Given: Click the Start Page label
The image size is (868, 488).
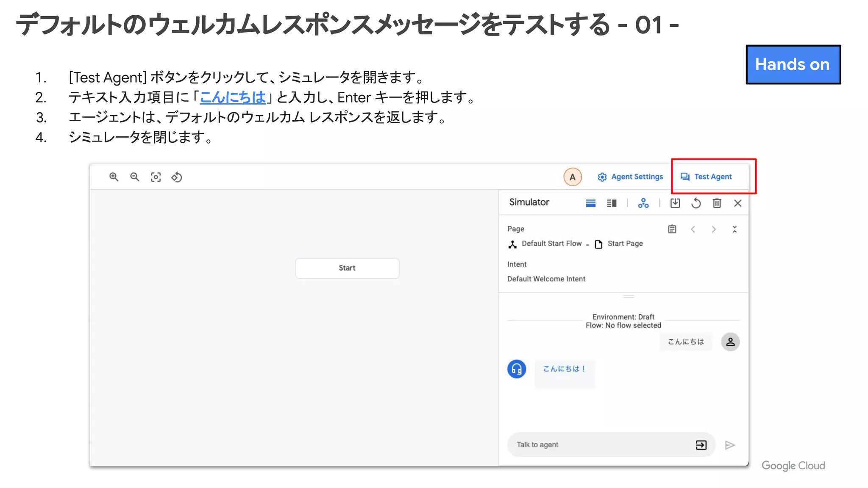Looking at the screenshot, I should (625, 244).
